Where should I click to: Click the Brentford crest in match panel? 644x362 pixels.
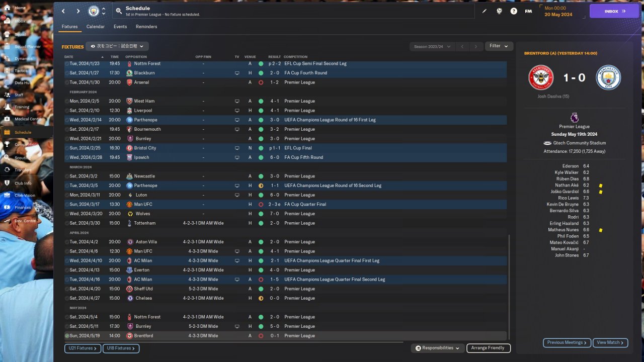click(541, 77)
